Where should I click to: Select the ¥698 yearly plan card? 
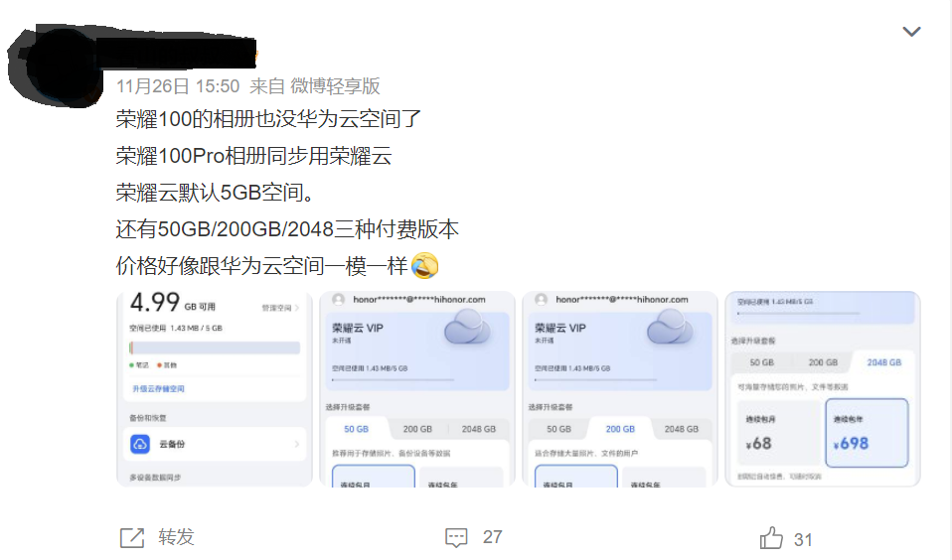click(867, 433)
